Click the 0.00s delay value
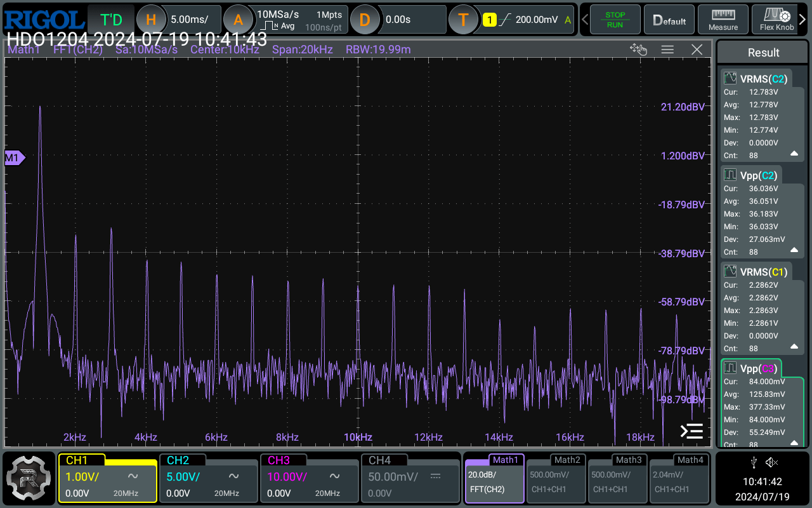The height and width of the screenshot is (508, 812). [x=398, y=20]
